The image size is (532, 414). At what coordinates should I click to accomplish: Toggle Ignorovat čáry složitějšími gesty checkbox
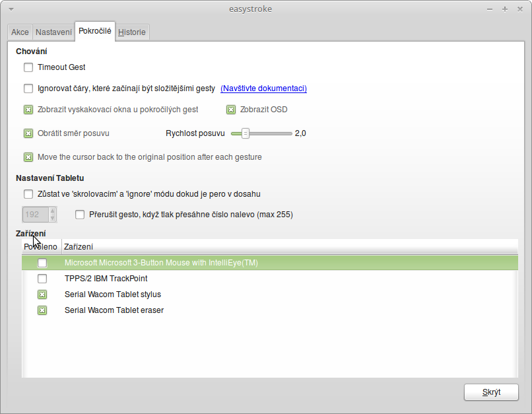click(x=28, y=88)
